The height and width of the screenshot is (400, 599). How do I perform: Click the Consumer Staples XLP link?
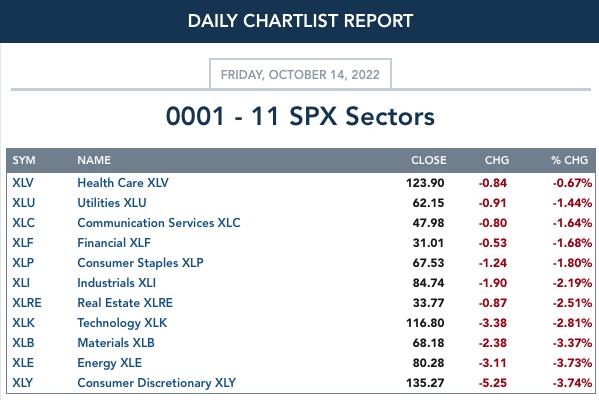pos(140,263)
